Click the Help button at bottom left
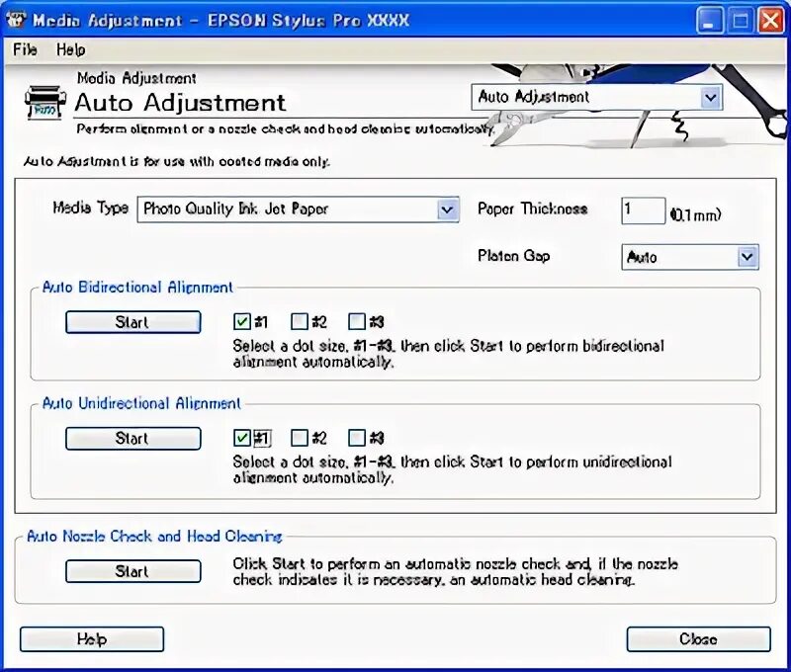The image size is (791, 672). click(x=92, y=639)
